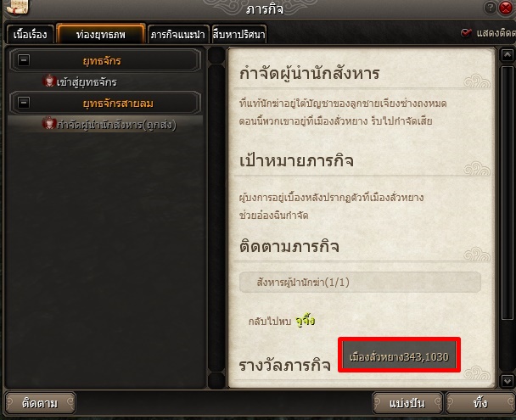This screenshot has height=420, width=516.
Task: Open the ภารกิจแนะนำ tab
Action: point(178,34)
